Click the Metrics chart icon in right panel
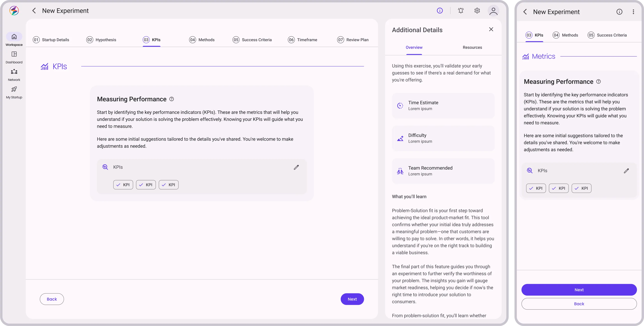Screen dimensions: 644x326 [x=526, y=56]
